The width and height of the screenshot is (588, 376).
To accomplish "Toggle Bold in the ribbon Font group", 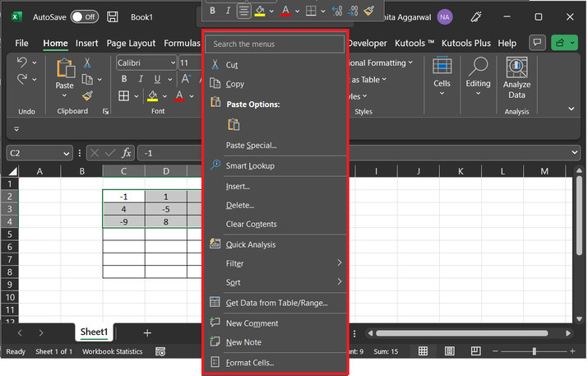I will point(124,79).
